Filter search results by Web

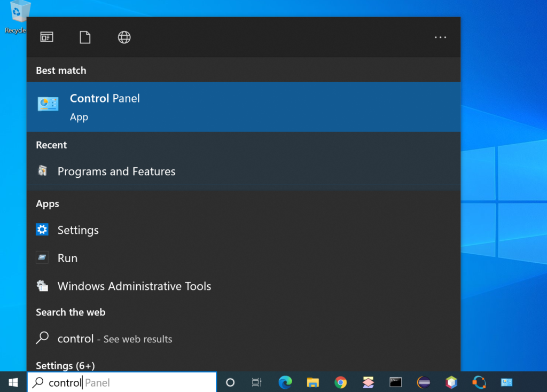pos(123,37)
